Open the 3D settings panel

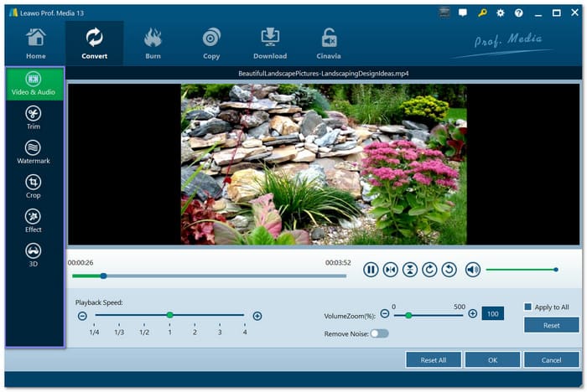[x=34, y=255]
